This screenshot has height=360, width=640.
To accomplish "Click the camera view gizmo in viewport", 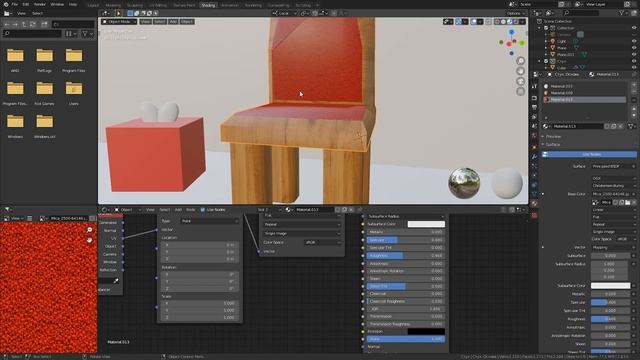I will click(x=520, y=81).
